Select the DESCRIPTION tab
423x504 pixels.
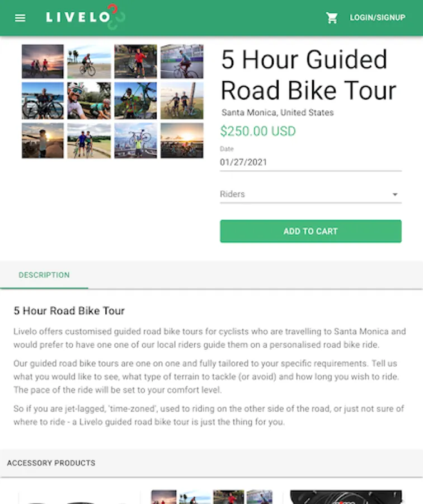44,275
